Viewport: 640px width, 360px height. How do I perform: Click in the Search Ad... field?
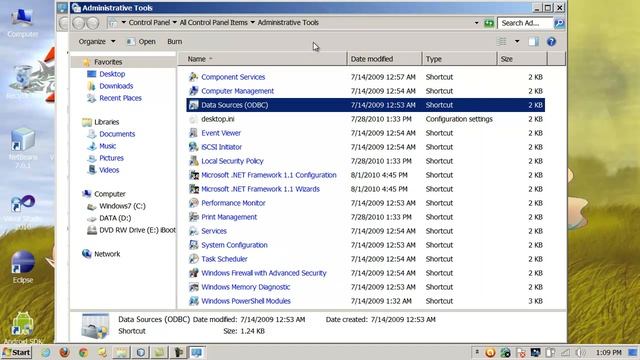(x=525, y=23)
